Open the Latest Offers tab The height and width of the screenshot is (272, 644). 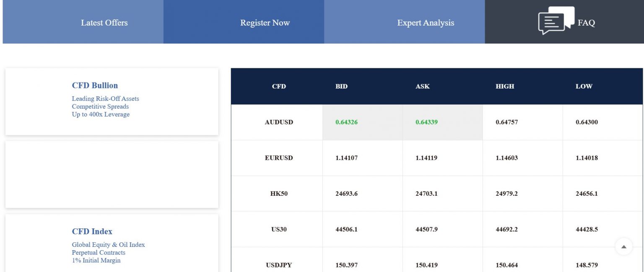[104, 23]
